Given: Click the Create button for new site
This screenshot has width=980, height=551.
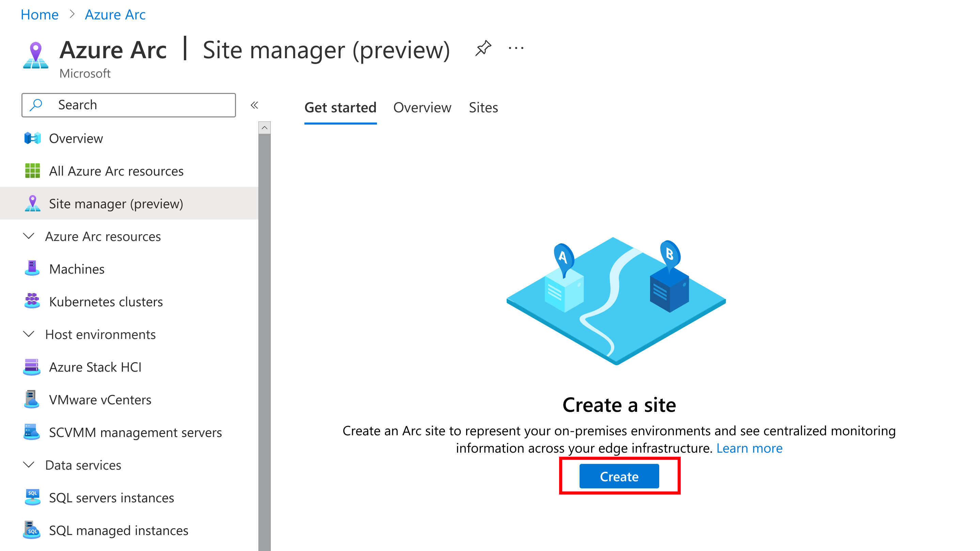Looking at the screenshot, I should (618, 476).
